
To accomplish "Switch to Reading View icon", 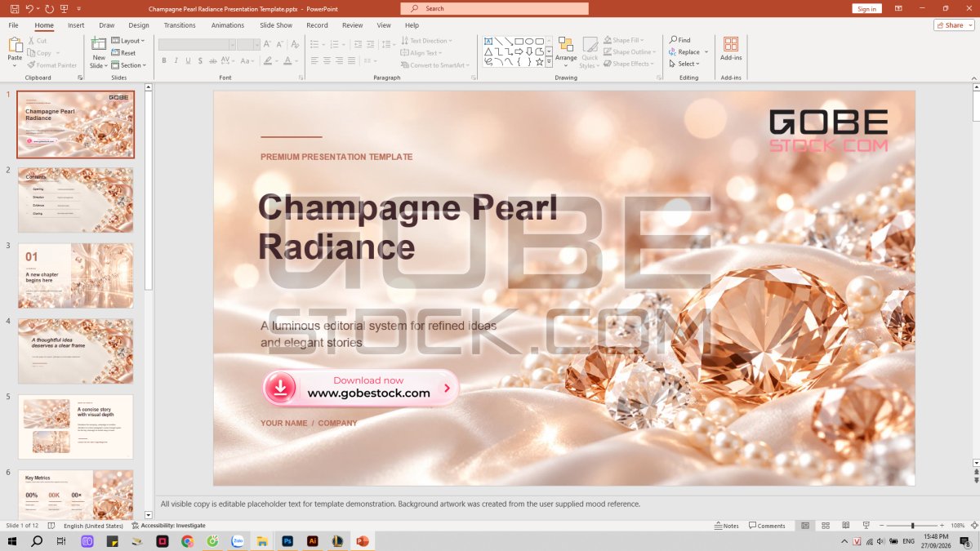I will click(846, 526).
